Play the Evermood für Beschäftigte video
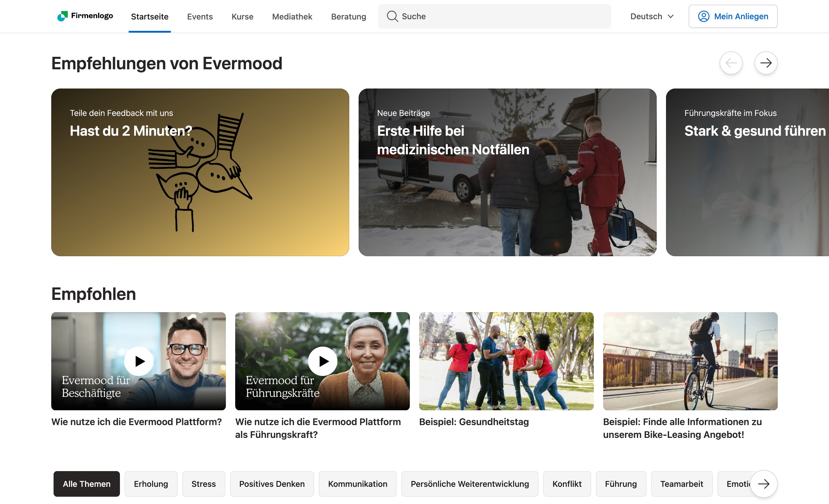 click(x=139, y=361)
